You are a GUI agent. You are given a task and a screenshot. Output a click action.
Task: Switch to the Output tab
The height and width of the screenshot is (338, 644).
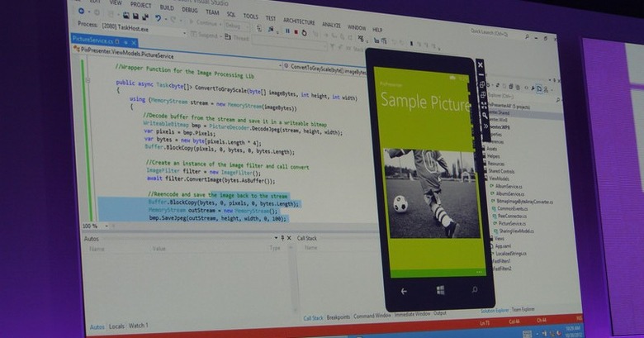(x=439, y=313)
